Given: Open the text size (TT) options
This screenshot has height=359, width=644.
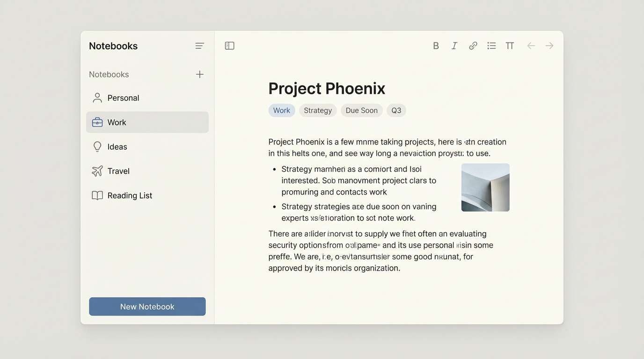Looking at the screenshot, I should pos(509,45).
